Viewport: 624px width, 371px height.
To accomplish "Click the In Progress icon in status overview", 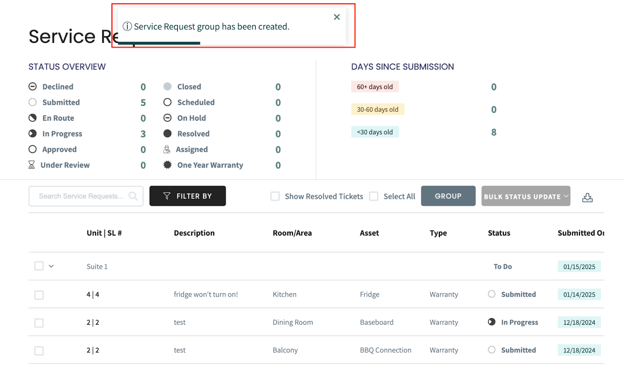I will pyautogui.click(x=33, y=134).
